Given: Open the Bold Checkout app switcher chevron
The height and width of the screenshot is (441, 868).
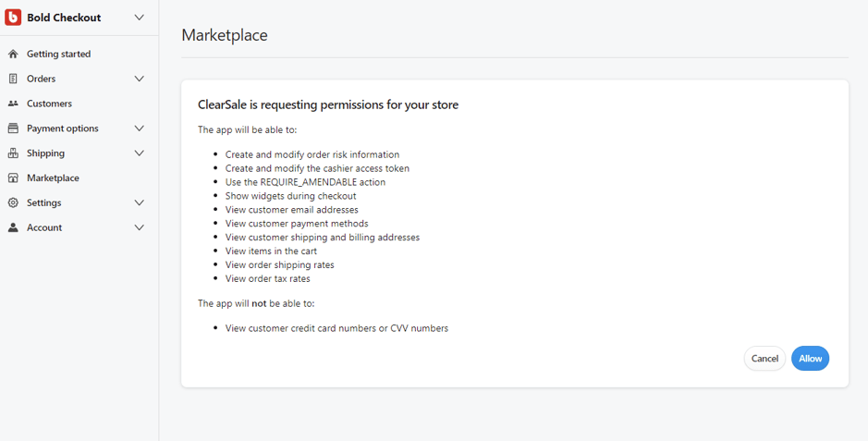Looking at the screenshot, I should pyautogui.click(x=140, y=18).
